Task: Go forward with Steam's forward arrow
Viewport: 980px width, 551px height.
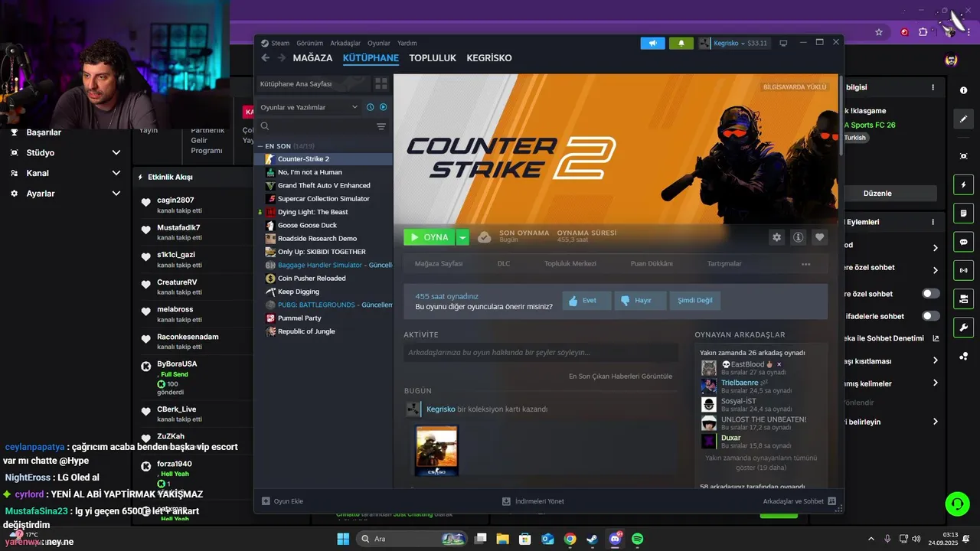Action: pyautogui.click(x=282, y=58)
